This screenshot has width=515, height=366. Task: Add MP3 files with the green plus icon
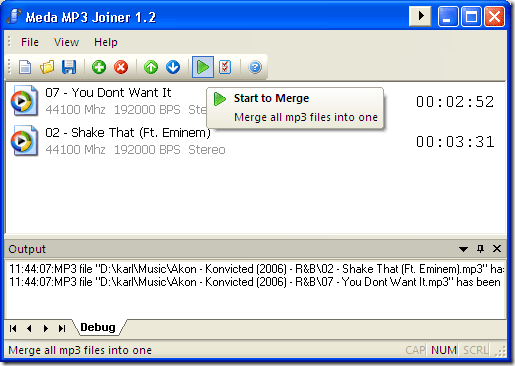(99, 67)
